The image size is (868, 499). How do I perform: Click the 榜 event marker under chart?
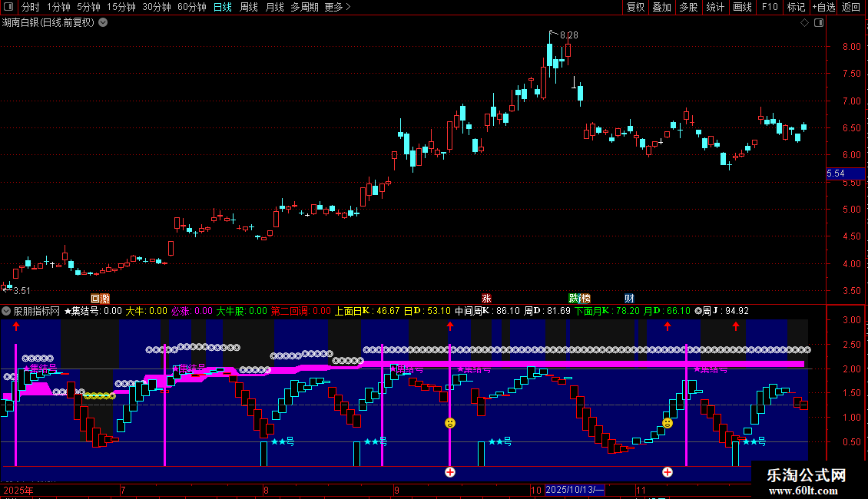[585, 299]
